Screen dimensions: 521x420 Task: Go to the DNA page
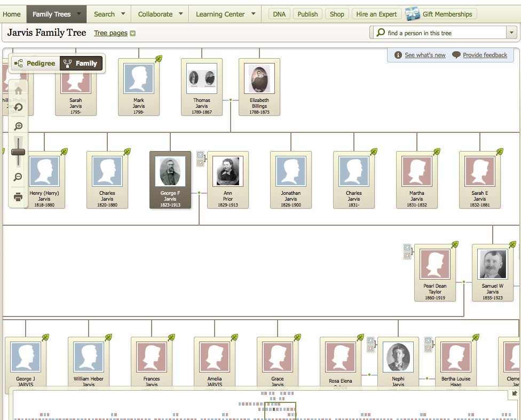[279, 14]
